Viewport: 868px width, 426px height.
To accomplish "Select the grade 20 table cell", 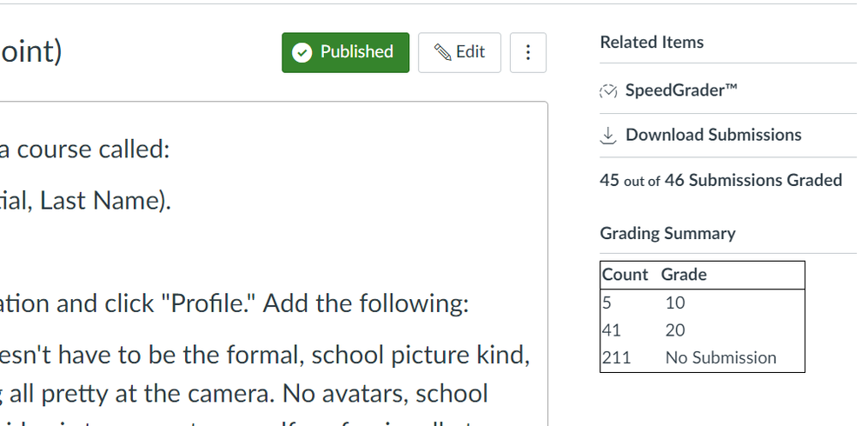I will [x=675, y=330].
